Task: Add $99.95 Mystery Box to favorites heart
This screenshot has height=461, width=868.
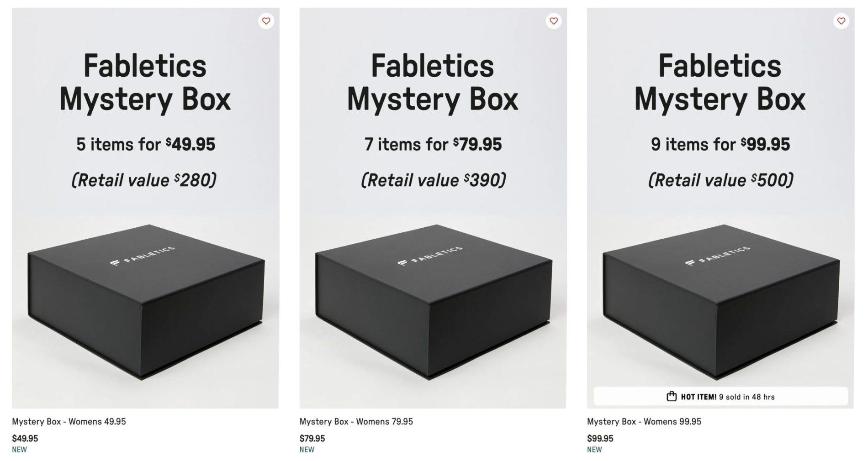Action: coord(841,21)
